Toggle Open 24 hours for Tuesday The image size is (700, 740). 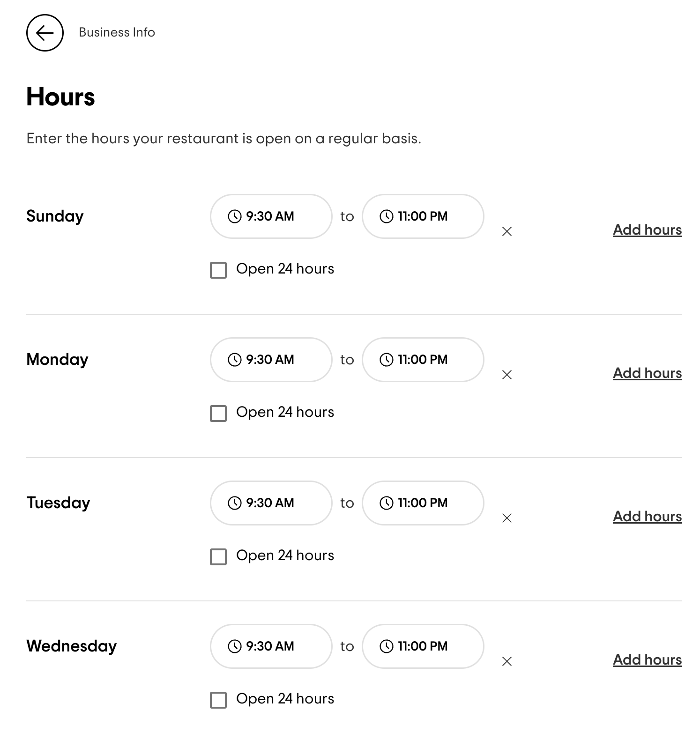pos(218,557)
